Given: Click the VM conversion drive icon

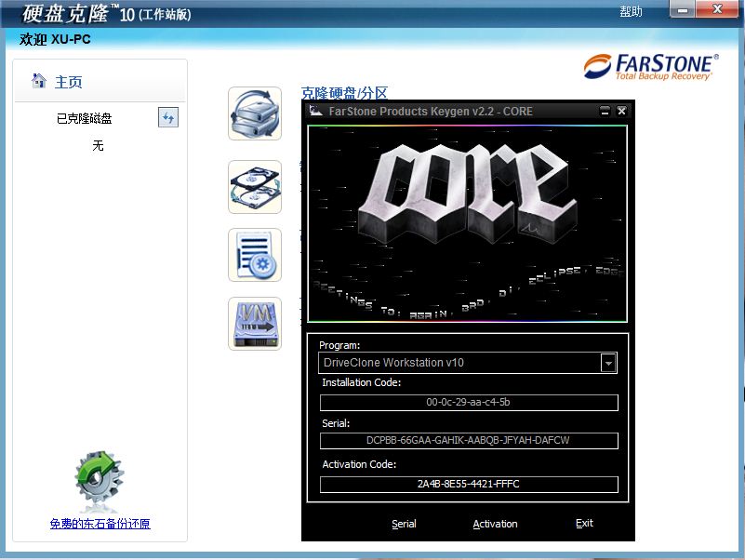Looking at the screenshot, I should (x=255, y=324).
